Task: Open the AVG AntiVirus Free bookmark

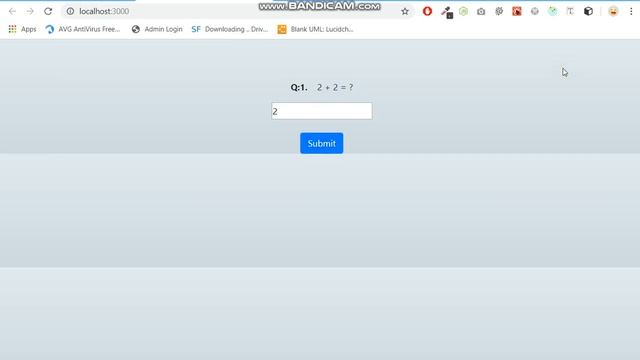Action: coord(83,29)
